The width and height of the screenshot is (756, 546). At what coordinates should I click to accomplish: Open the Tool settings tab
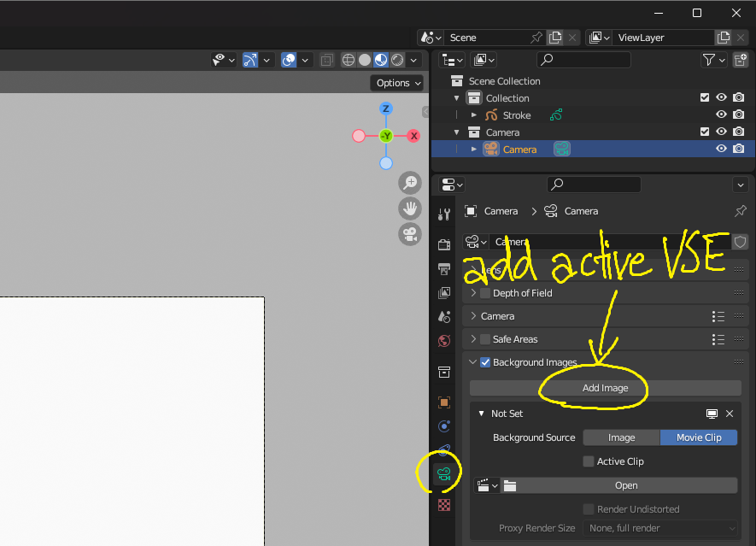pos(444,214)
